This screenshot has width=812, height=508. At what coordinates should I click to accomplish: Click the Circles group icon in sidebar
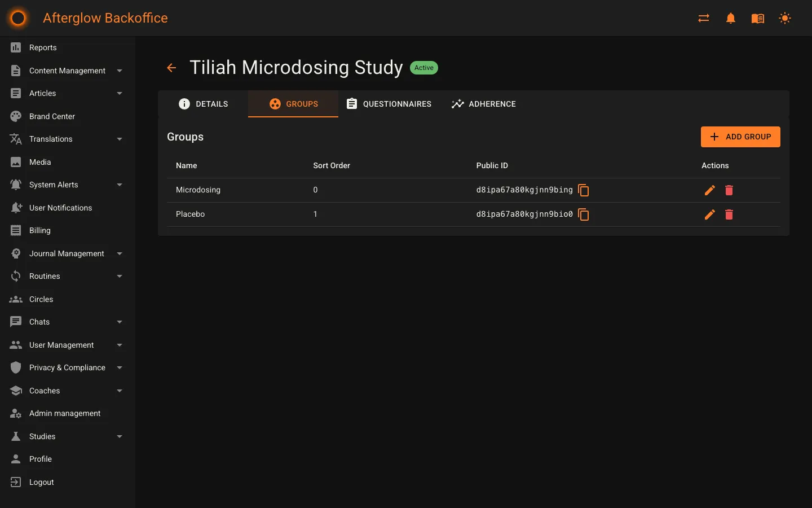(16, 299)
